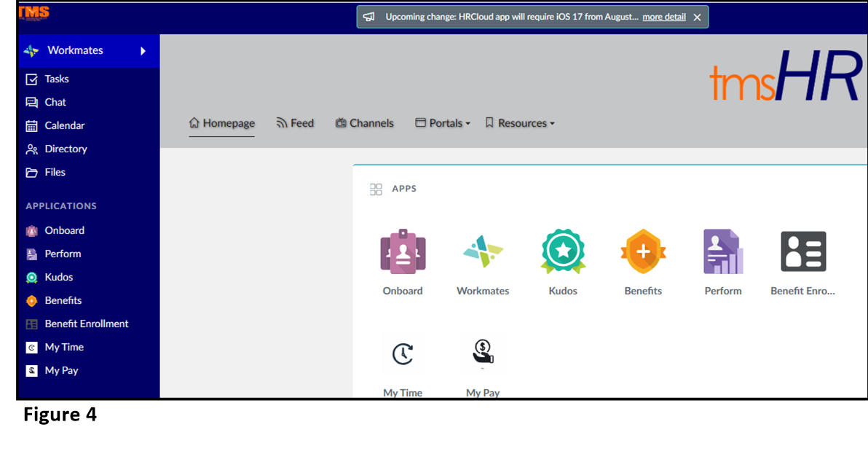Dismiss the iOS 17 announcement banner
This screenshot has width=868, height=454.
click(x=698, y=17)
